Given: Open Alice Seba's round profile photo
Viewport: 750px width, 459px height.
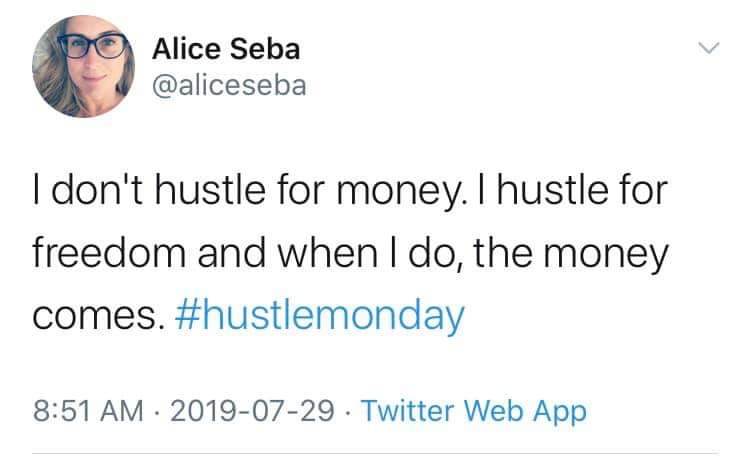Looking at the screenshot, I should [83, 66].
